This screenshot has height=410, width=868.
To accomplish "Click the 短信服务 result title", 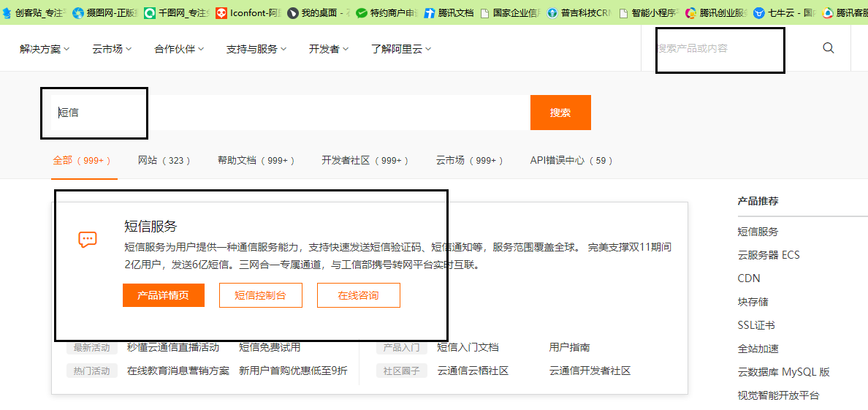I will tap(151, 226).
